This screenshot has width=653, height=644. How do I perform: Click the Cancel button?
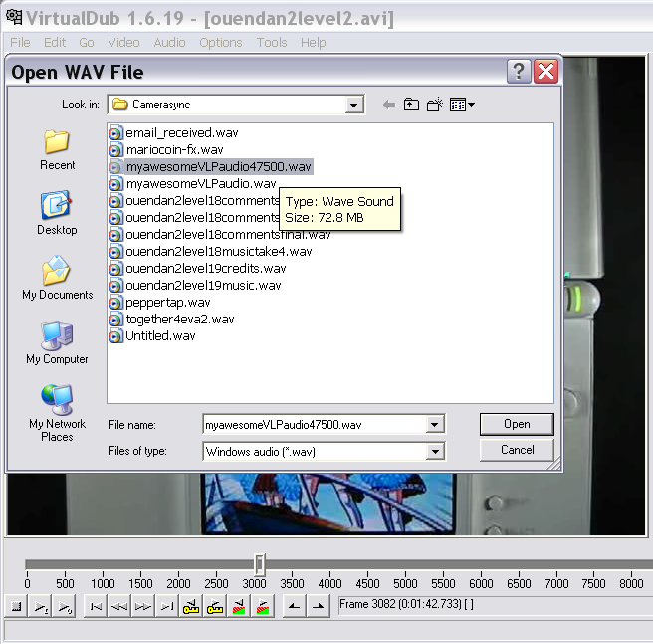pyautogui.click(x=517, y=450)
